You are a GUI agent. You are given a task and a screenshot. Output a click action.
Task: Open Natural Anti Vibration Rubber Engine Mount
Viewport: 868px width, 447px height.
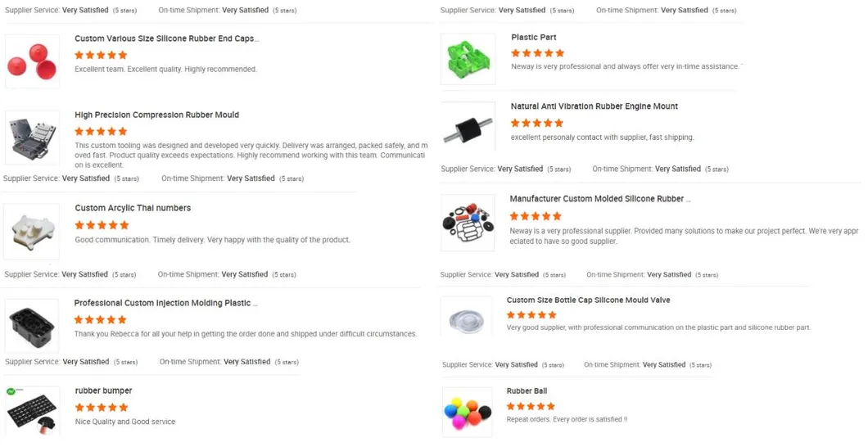pyautogui.click(x=594, y=106)
